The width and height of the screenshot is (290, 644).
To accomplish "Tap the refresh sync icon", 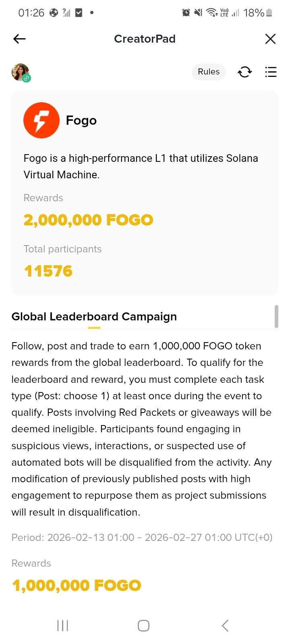I will point(244,72).
